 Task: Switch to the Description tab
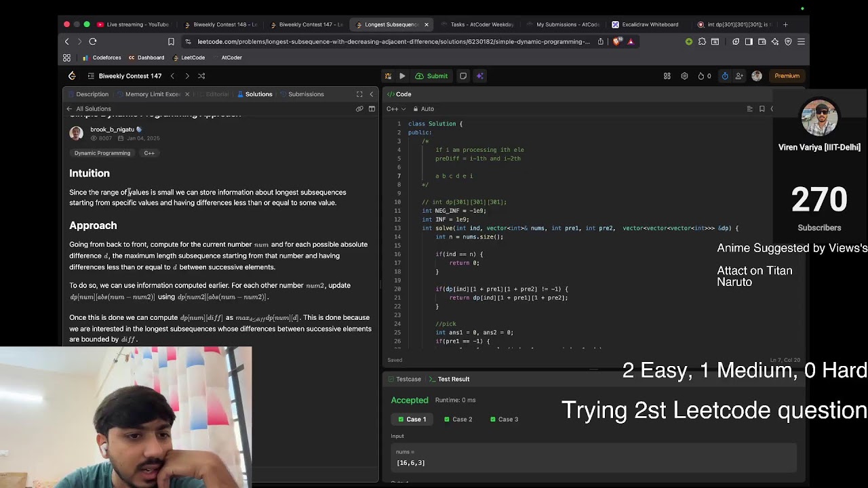tap(88, 94)
